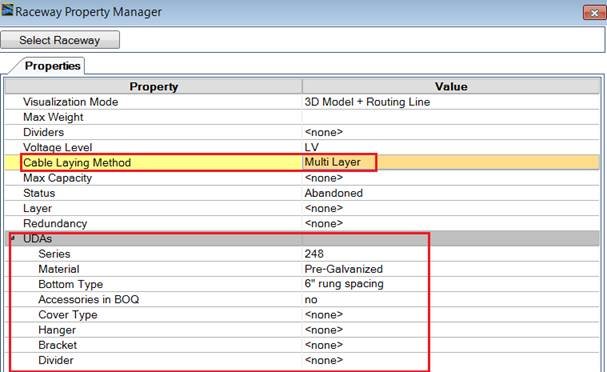Close the Raceway Property Manager window
The height and width of the screenshot is (372, 607).
point(594,13)
